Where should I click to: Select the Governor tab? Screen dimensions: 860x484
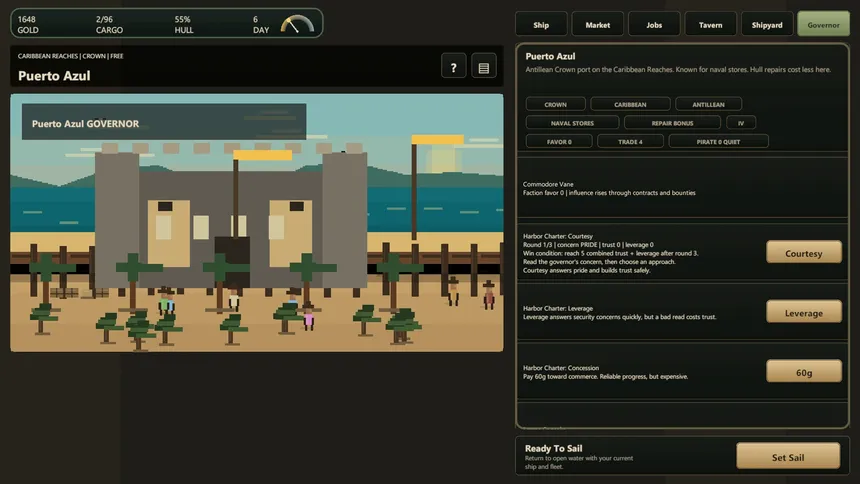(x=823, y=25)
